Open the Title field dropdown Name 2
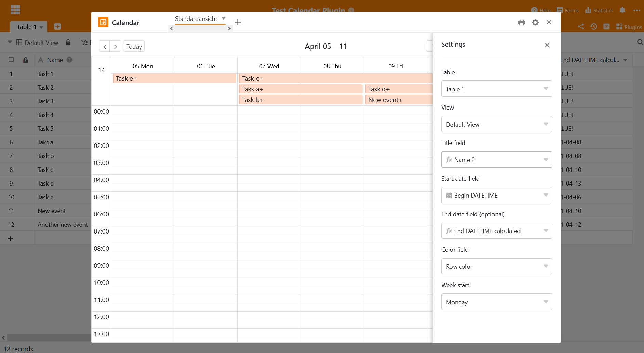Screen dimensions: 644x353 coord(496,160)
